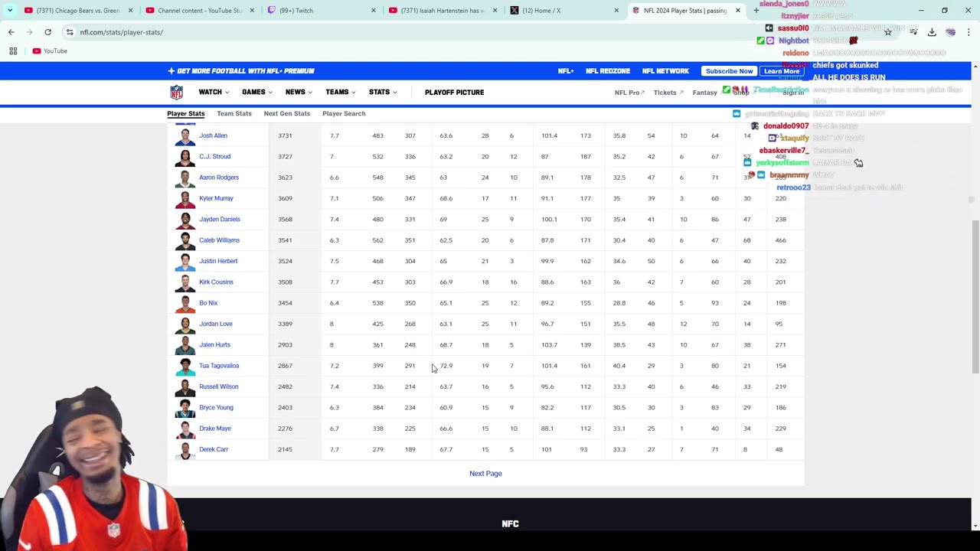
Task: Select Josh Allen's 3731 passing yards value
Action: click(x=285, y=135)
